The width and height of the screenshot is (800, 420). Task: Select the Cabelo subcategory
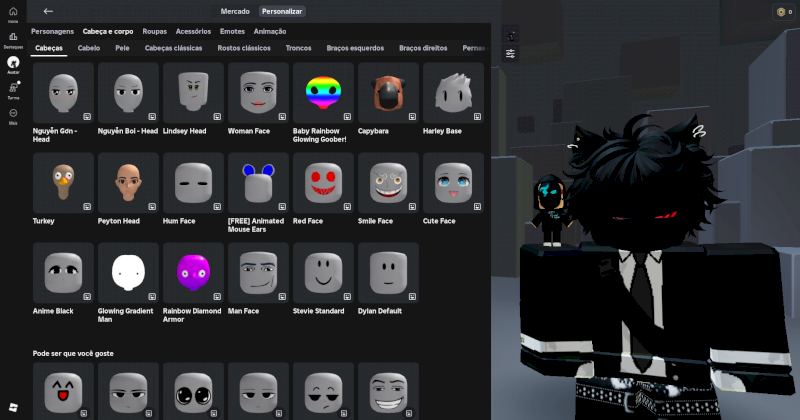coord(89,48)
